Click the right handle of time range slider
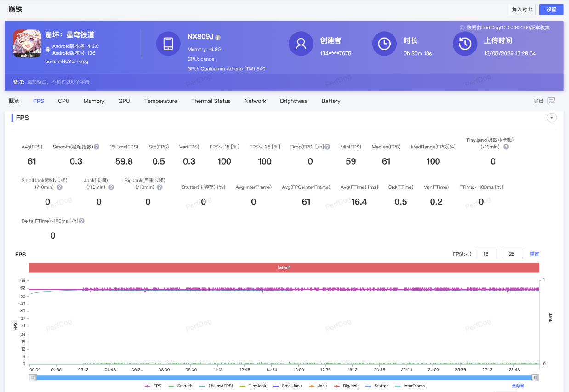569x392 pixels. tap(535, 377)
